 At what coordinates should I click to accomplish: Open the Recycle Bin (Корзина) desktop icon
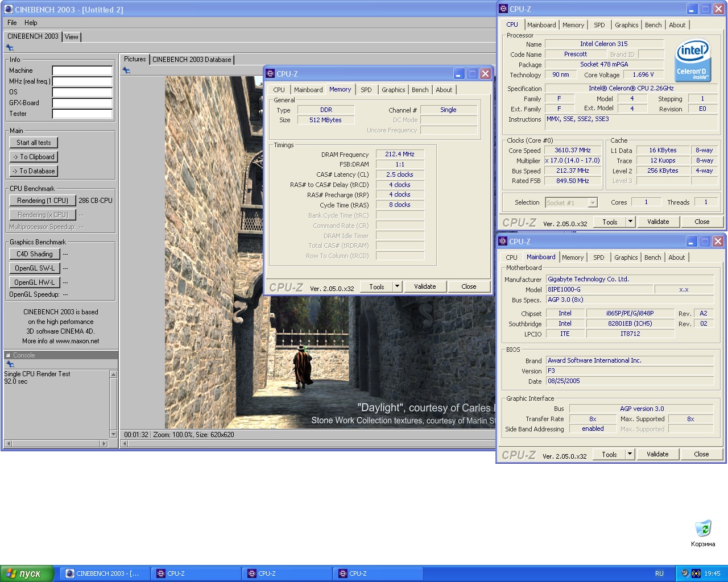703,533
